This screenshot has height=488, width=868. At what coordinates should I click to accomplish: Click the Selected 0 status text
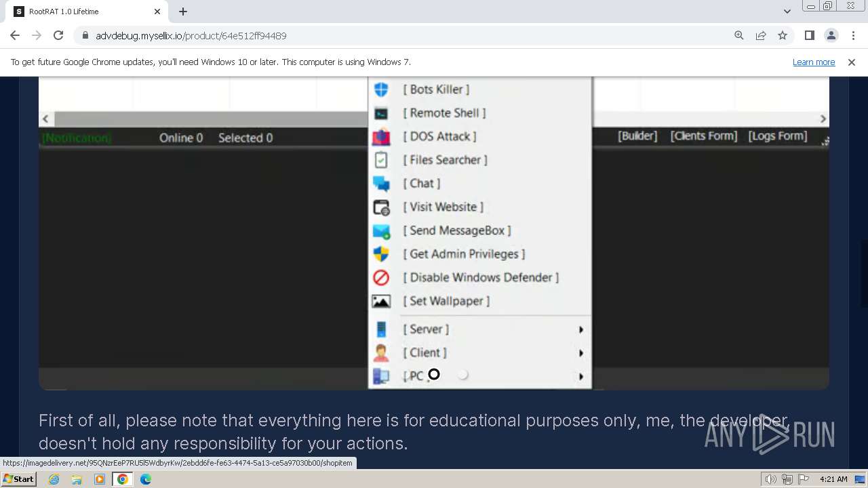point(245,138)
